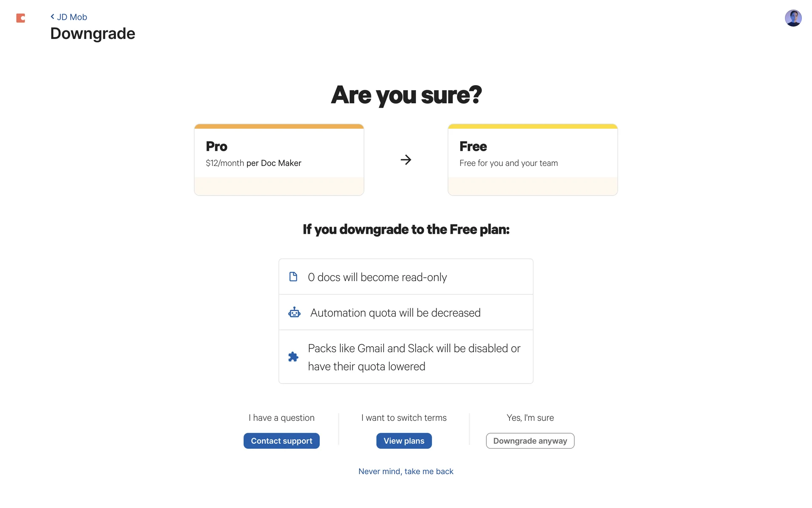Click the orange bar atop Pro card
Screen dimensions: 812x508
click(x=279, y=126)
